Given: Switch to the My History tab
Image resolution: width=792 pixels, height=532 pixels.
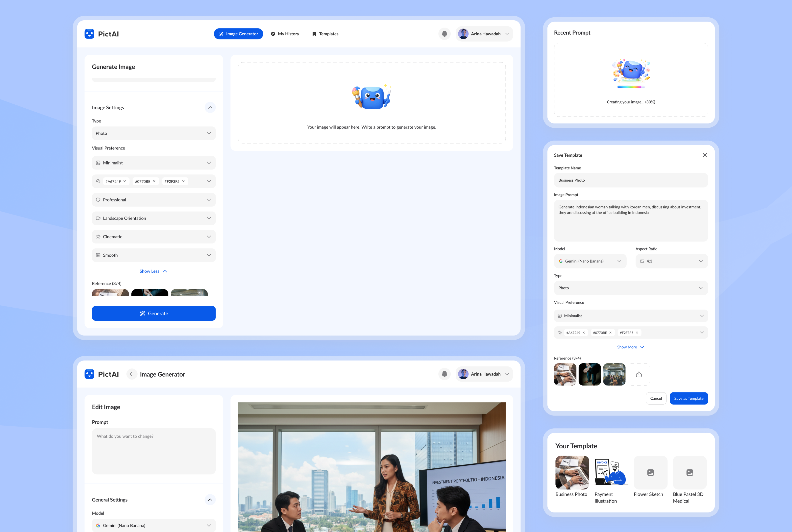Looking at the screenshot, I should [285, 34].
